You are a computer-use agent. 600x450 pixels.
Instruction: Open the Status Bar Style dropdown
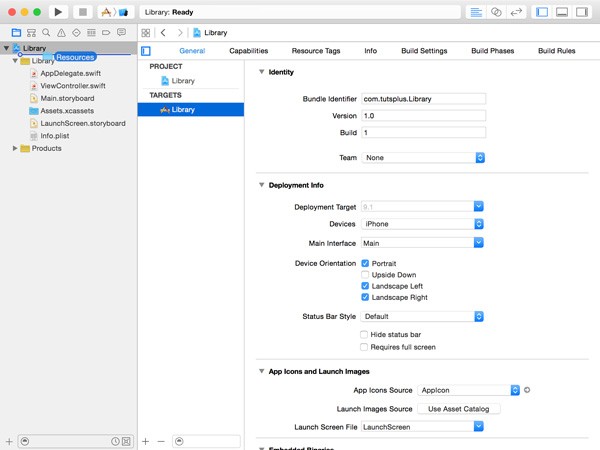pyautogui.click(x=422, y=316)
